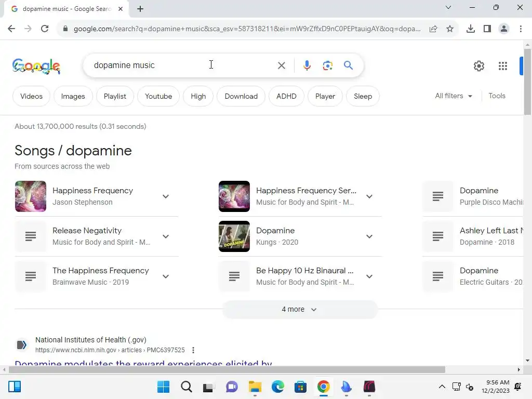Launch File Explorer from taskbar
This screenshot has height=399, width=532.
[x=255, y=387]
